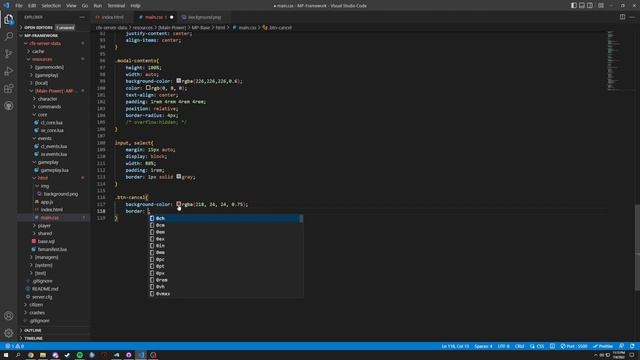
Task: Toggle the Primary Side Bar layout icon
Action: tap(574, 6)
